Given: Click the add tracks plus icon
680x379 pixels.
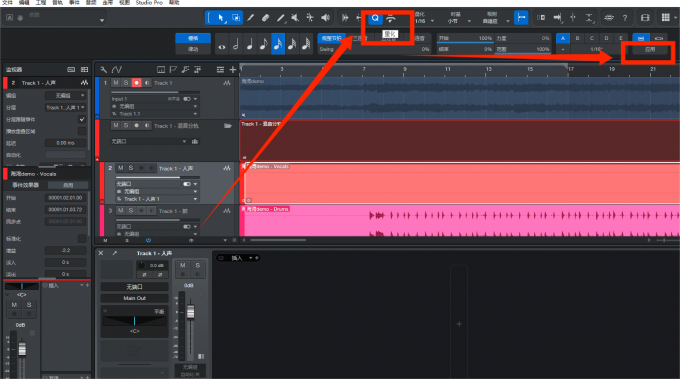Looking at the screenshot, I should point(233,69).
